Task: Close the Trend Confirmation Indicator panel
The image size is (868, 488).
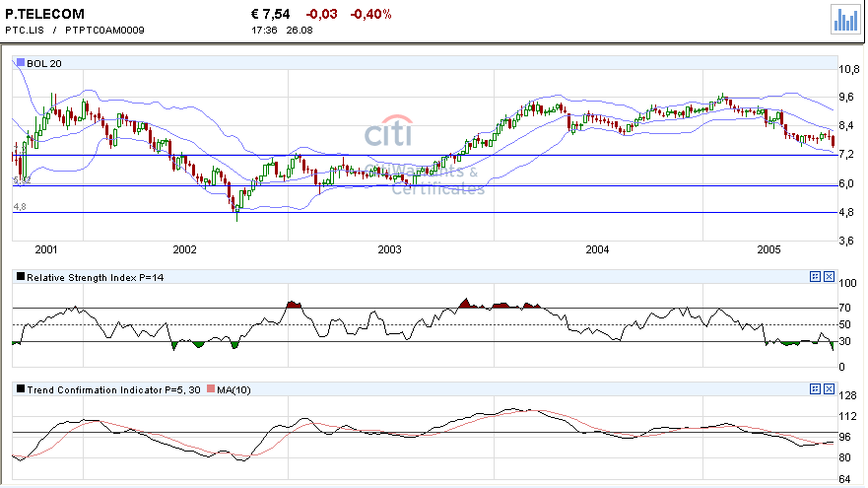Action: tap(829, 388)
